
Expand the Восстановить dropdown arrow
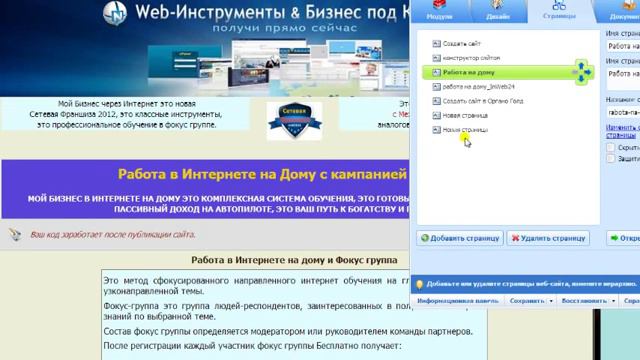tap(613, 301)
